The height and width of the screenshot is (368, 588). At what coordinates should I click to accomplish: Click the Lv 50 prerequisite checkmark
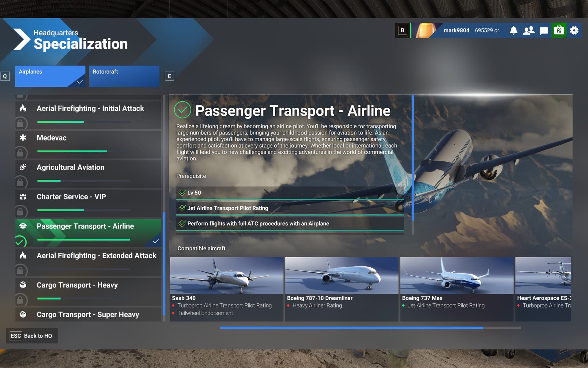pyautogui.click(x=182, y=193)
